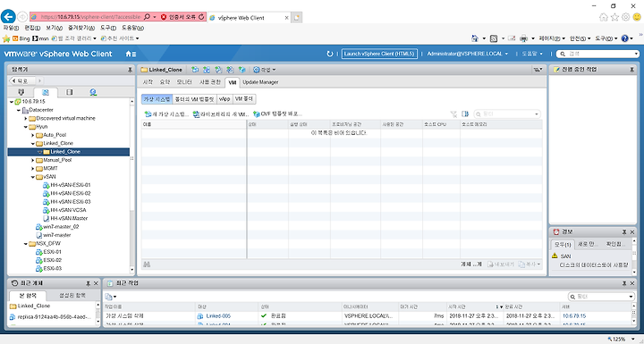Switch to the VM tab
The height and width of the screenshot is (344, 644).
click(232, 82)
